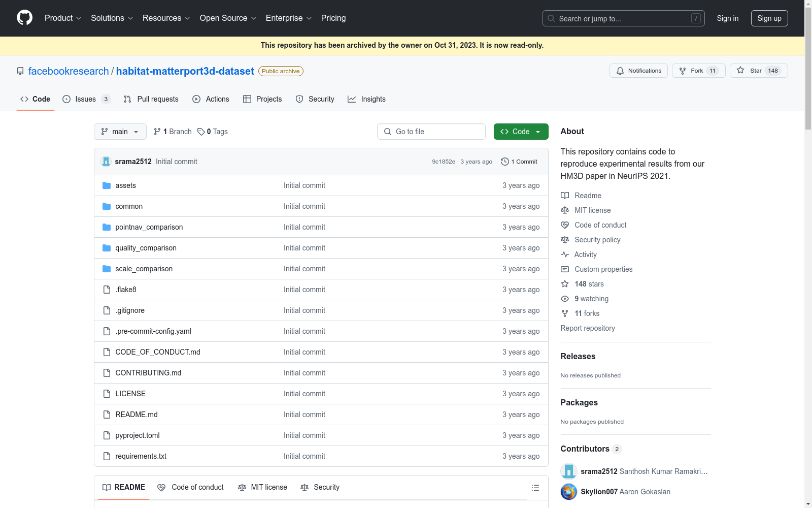Open the Pricing page
Screen dimensions: 812x508
(333, 18)
